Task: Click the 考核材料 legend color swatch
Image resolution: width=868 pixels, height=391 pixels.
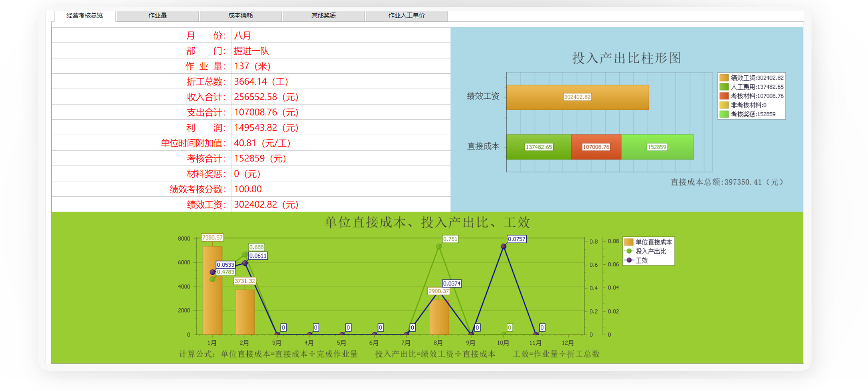Action: (x=724, y=96)
